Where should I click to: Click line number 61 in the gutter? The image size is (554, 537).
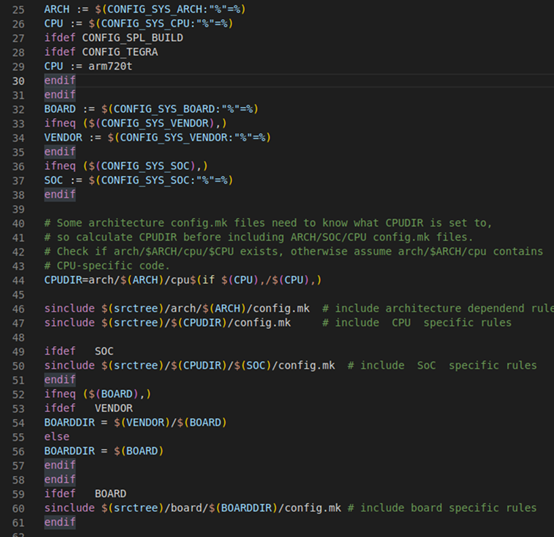coord(18,523)
